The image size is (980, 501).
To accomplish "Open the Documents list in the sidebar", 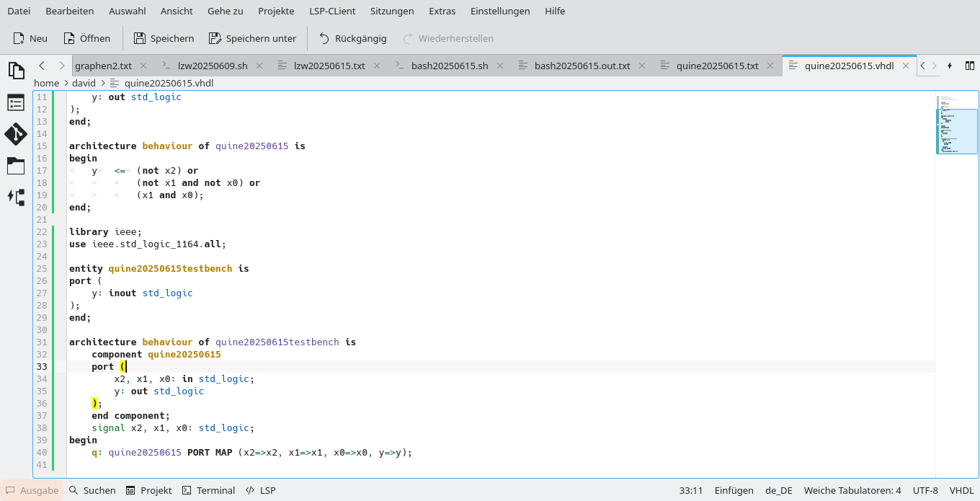I will (16, 71).
